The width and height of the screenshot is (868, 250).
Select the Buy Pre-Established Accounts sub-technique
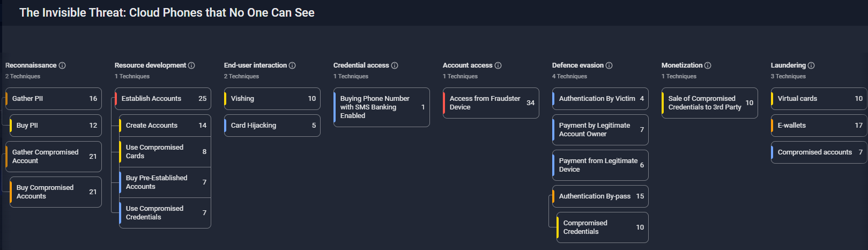click(x=165, y=182)
